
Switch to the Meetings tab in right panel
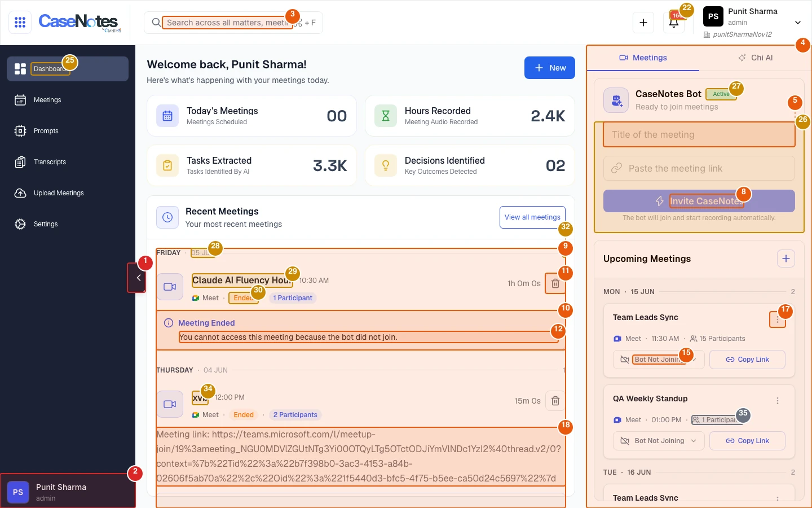click(643, 58)
